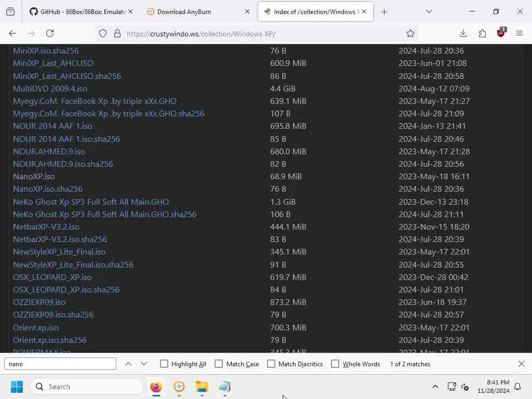Open MiniXP.iso.sha256 link
Screen dimensions: 532x399
pos(46,50)
